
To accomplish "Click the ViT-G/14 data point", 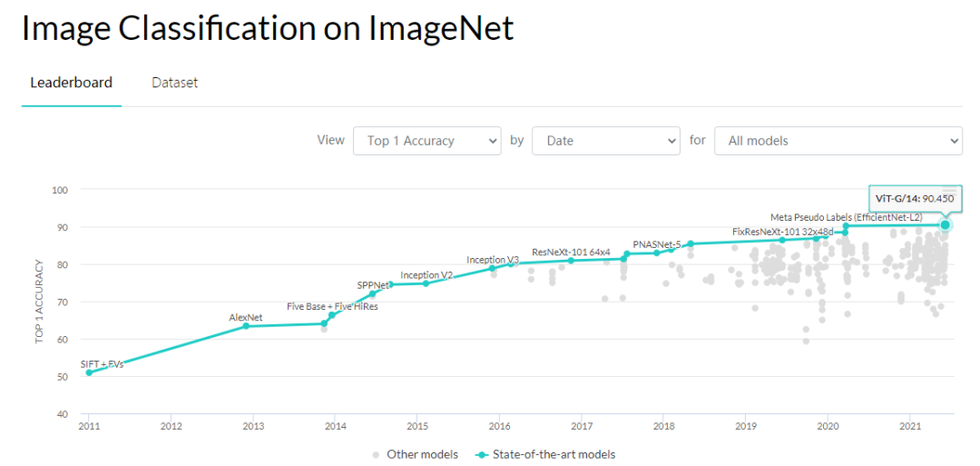I will [945, 224].
